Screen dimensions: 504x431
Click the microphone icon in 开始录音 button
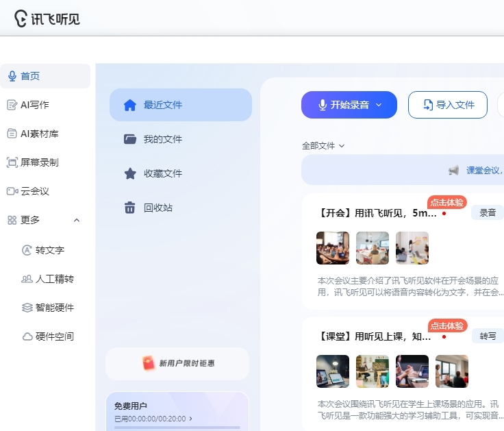(323, 105)
